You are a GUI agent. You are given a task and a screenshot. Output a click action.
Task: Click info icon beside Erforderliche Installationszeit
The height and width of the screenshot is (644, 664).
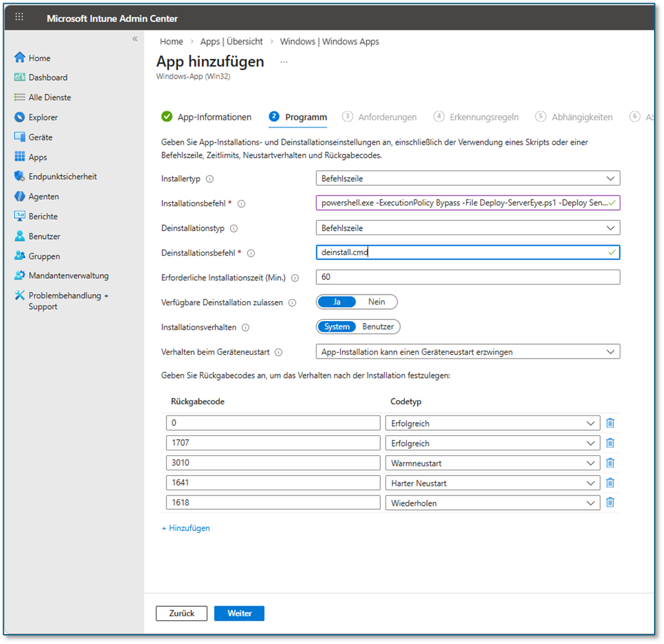pyautogui.click(x=295, y=278)
